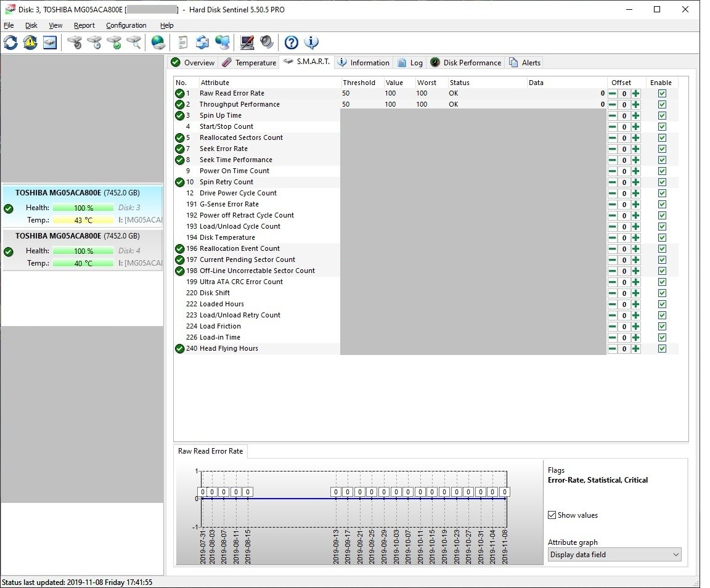This screenshot has height=588, width=710.
Task: Open the File menu
Action: tap(9, 25)
